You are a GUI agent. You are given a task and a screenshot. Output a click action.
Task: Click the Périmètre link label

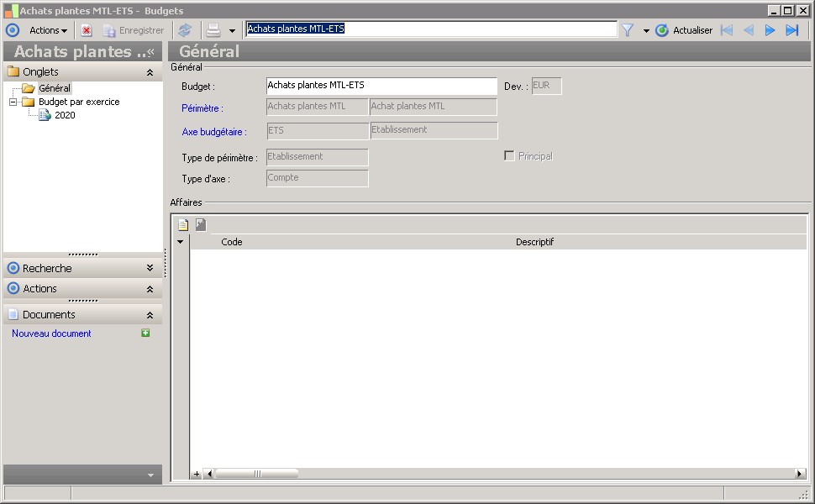pyautogui.click(x=202, y=108)
